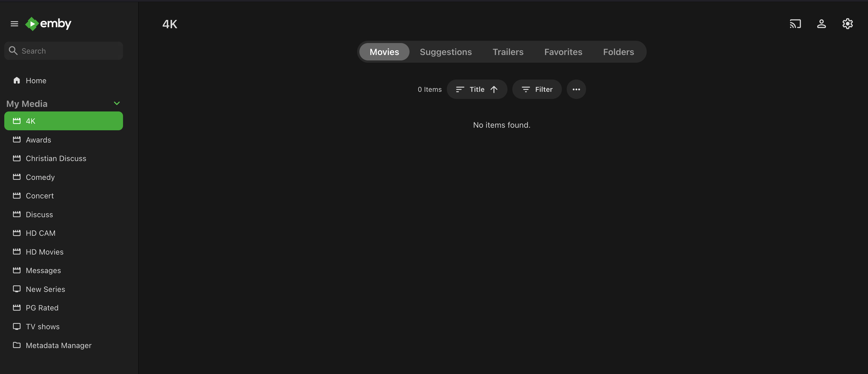
Task: Switch to the Trailers tab
Action: 508,52
